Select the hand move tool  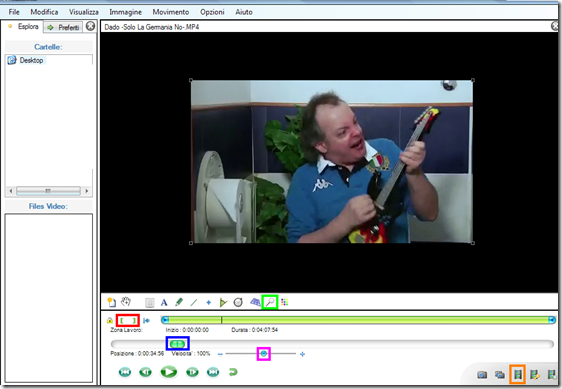click(x=126, y=302)
